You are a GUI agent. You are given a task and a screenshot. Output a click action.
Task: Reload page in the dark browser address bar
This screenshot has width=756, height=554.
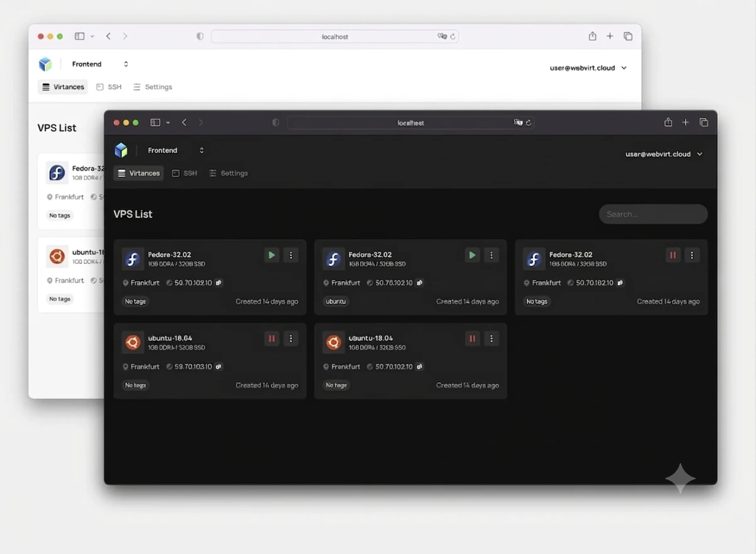[529, 123]
